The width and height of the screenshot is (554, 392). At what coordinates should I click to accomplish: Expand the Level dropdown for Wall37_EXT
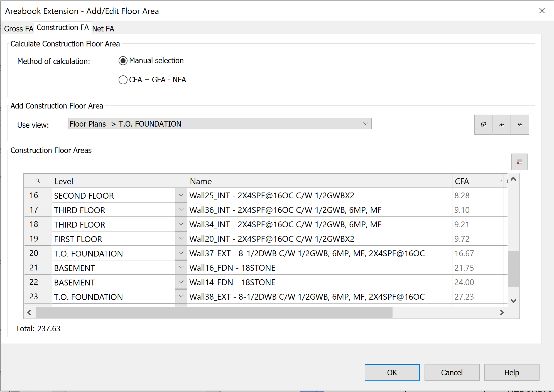pyautogui.click(x=181, y=253)
